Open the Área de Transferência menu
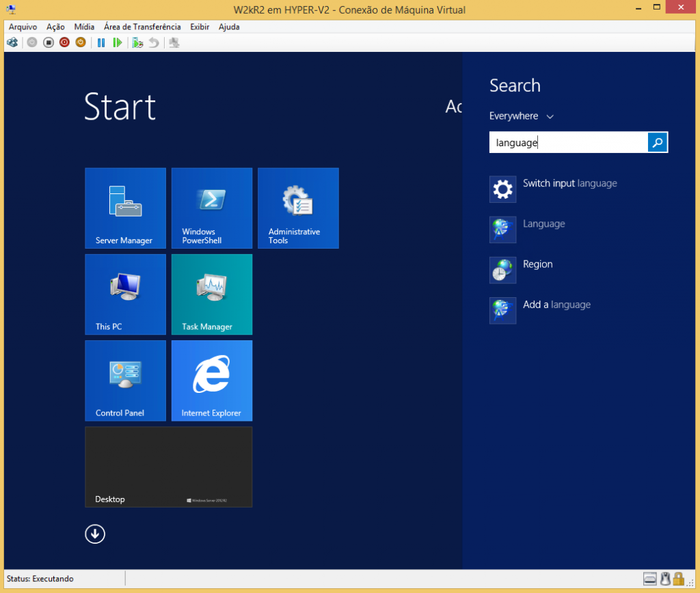 pyautogui.click(x=142, y=27)
